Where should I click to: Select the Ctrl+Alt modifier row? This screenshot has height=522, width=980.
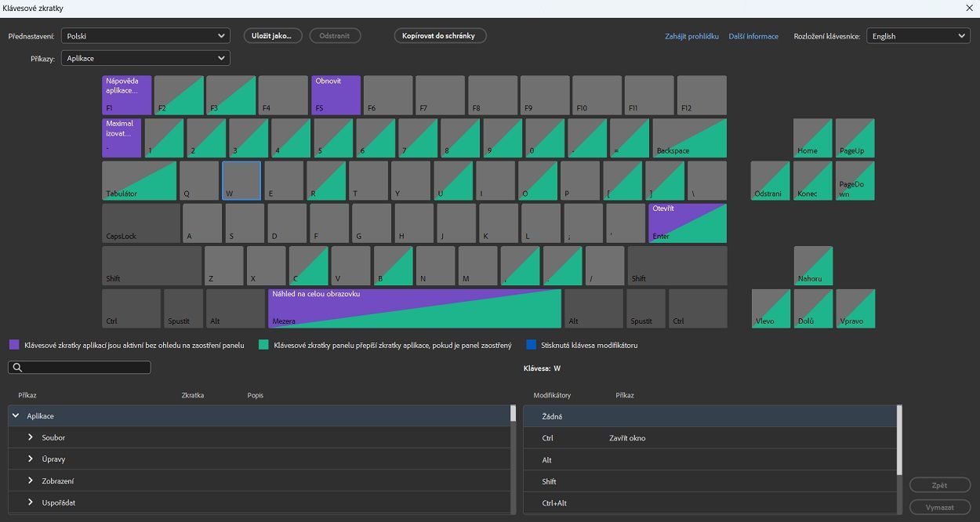point(710,502)
